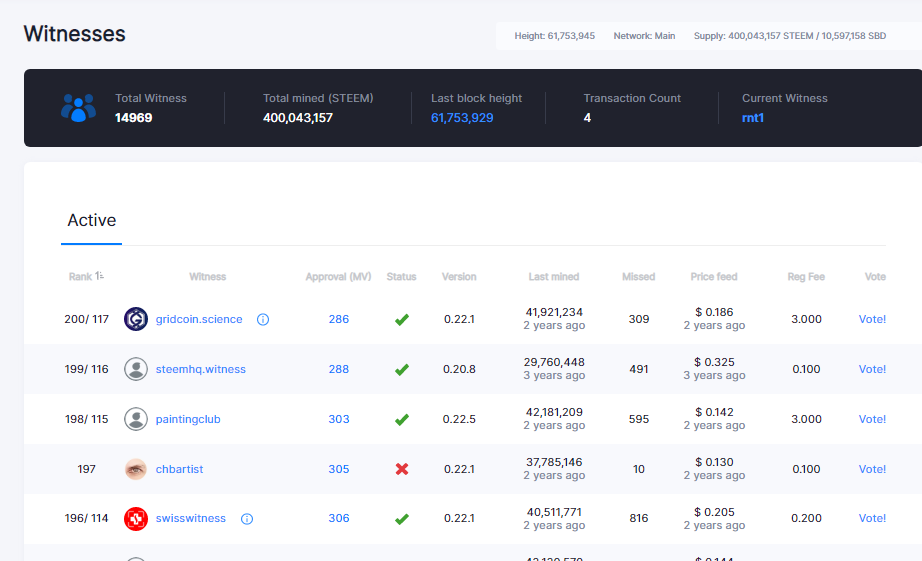The width and height of the screenshot is (922, 561).
Task: Click the Vote column header
Action: point(876,276)
